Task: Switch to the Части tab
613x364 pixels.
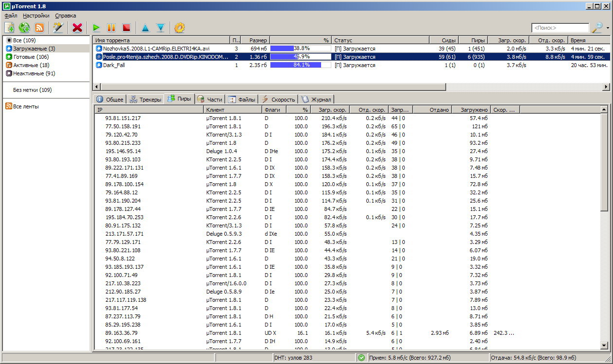Action: [210, 99]
